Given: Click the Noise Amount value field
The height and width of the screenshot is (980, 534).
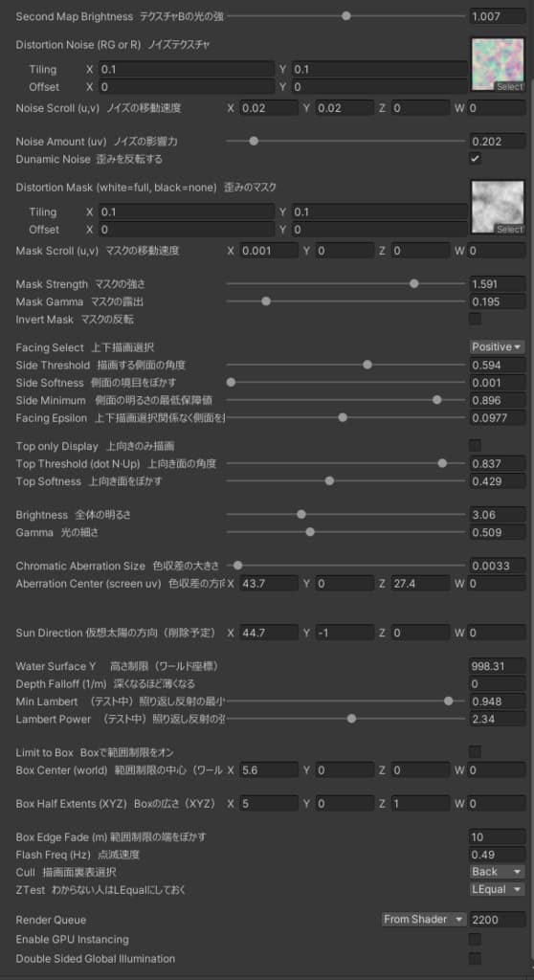Looking at the screenshot, I should [x=497, y=142].
